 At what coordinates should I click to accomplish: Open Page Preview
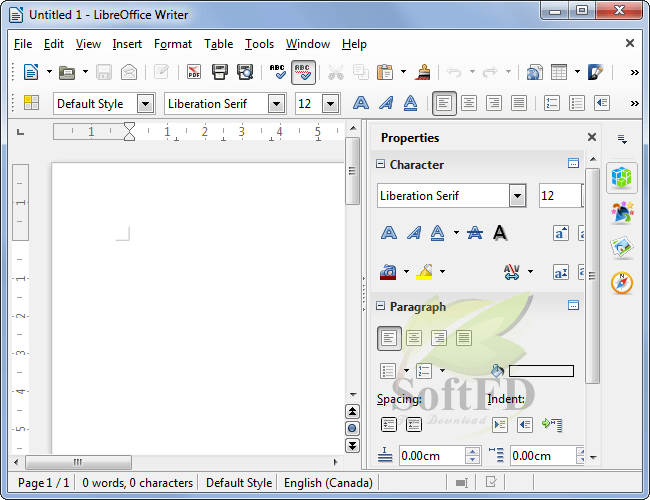pyautogui.click(x=245, y=72)
